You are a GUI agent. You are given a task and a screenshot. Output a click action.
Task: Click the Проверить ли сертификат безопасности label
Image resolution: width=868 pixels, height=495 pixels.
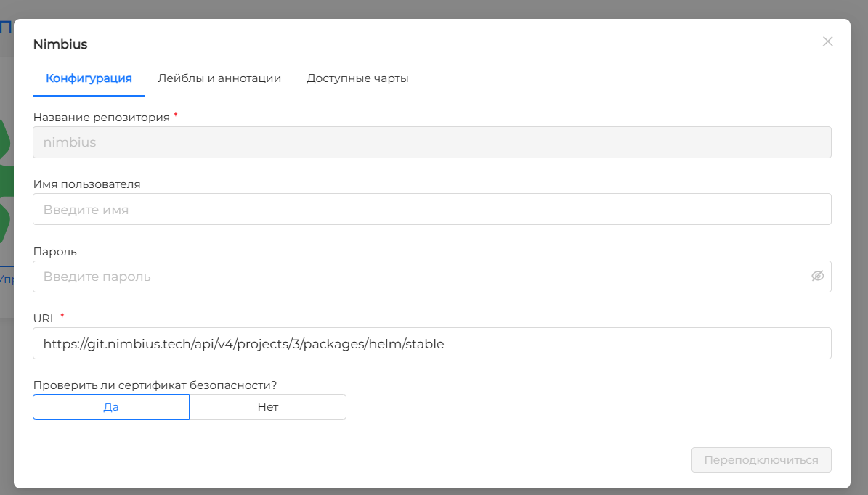155,385
